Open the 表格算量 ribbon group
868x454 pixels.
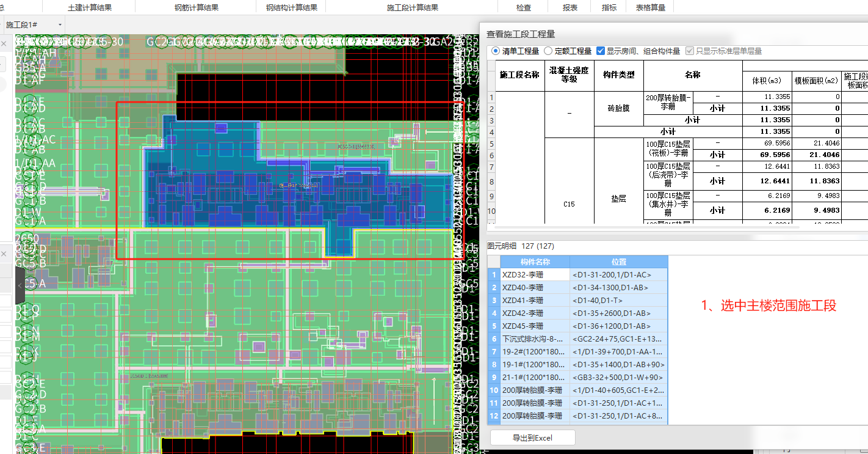pyautogui.click(x=651, y=7)
